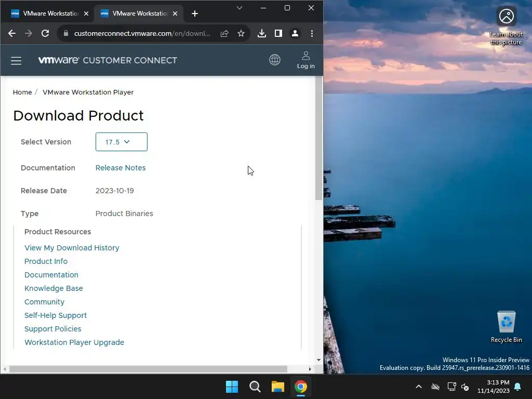The width and height of the screenshot is (532, 399).
Task: Open the Documentation resource link
Action: point(51,275)
